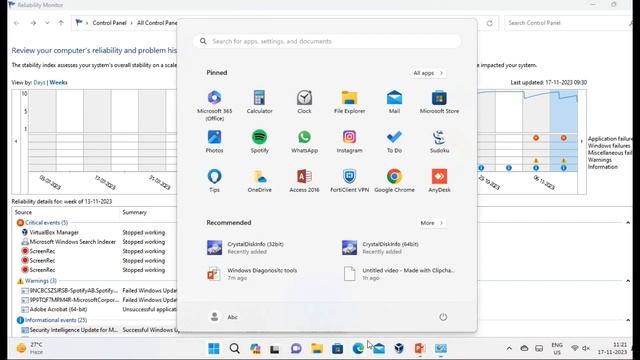Open the Mail pinned app
Screen dimensions: 640x360
[x=394, y=102]
